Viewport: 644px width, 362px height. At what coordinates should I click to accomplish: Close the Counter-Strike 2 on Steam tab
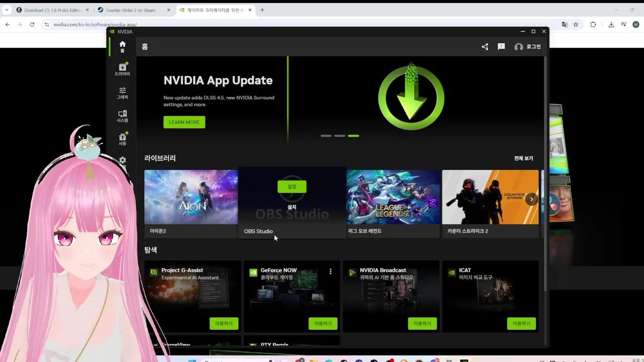tap(169, 10)
